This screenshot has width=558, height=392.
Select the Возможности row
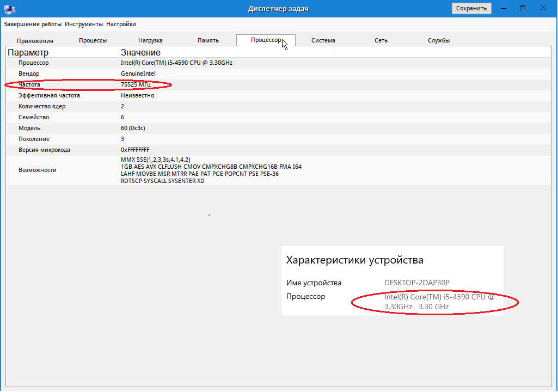pyautogui.click(x=279, y=170)
